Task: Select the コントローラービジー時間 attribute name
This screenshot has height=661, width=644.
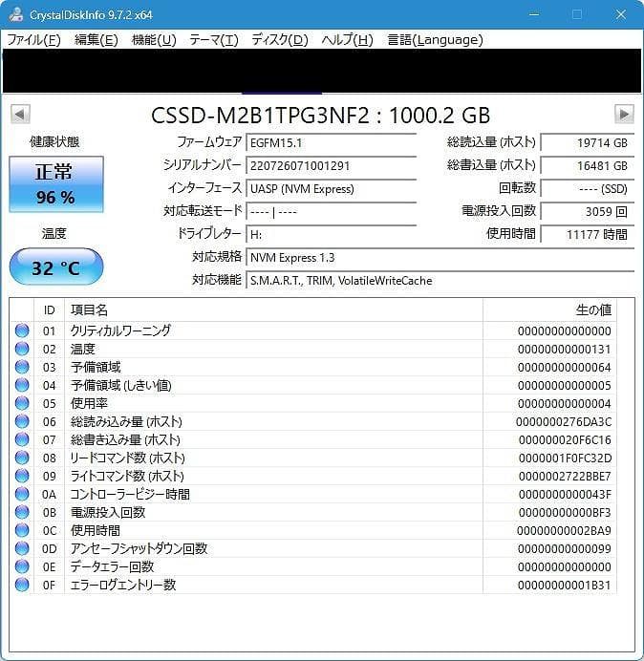Action: click(130, 494)
